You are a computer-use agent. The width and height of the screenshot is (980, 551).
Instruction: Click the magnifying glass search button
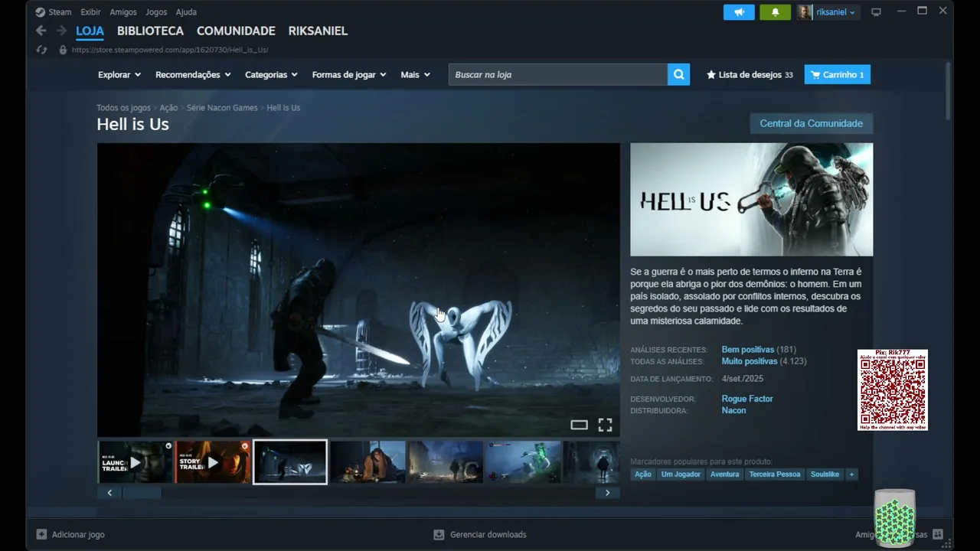click(x=678, y=74)
